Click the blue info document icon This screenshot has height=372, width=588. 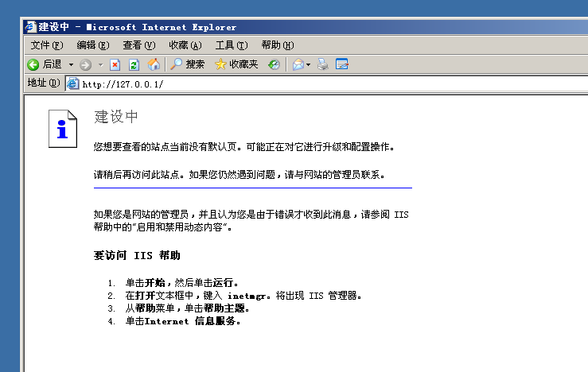63,129
